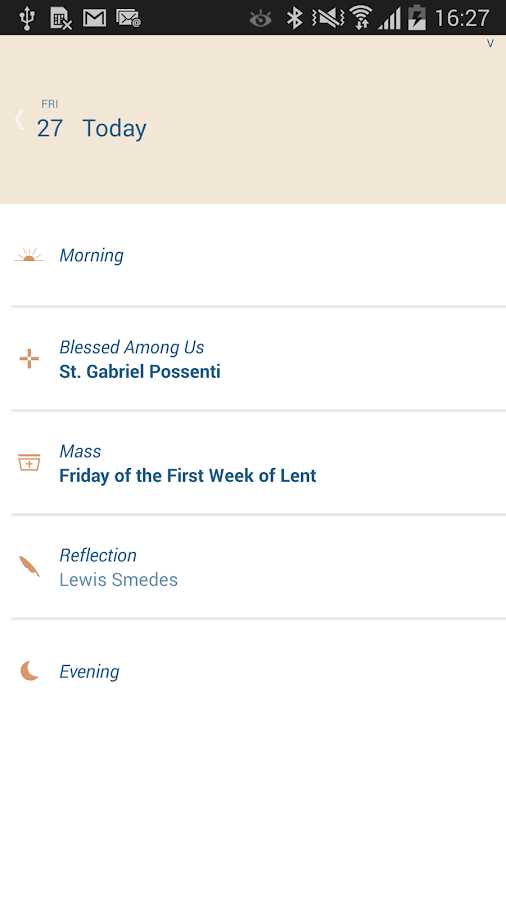This screenshot has width=506, height=900.
Task: Tap the altar icon next to Mass
Action: tap(29, 462)
